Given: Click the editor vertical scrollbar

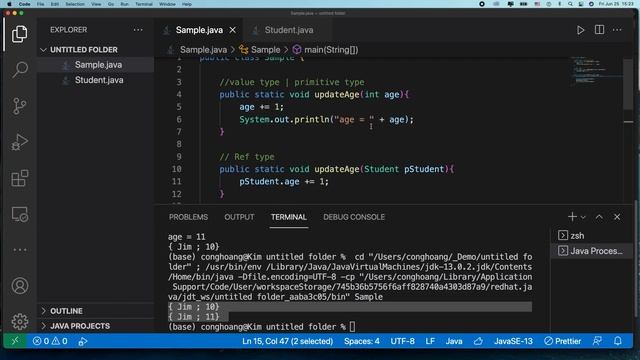Looking at the screenshot, I should 628,84.
